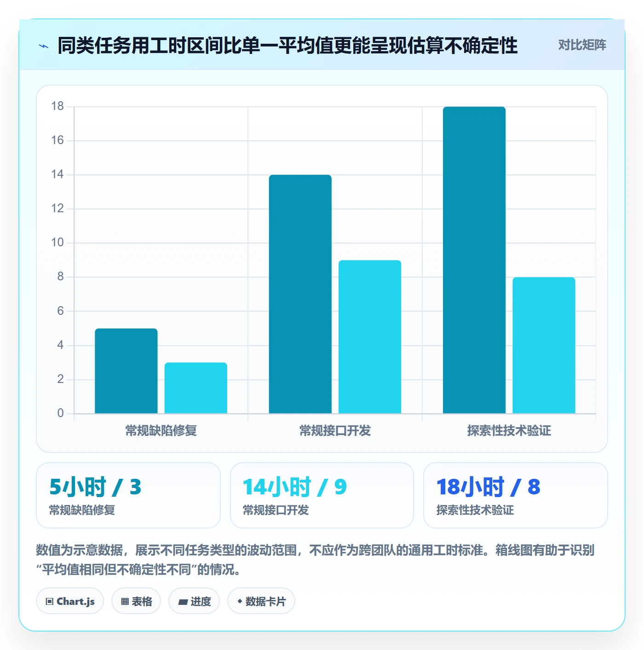This screenshot has height=650, width=644.
Task: Click the y-axis value 0
Action: pos(60,413)
